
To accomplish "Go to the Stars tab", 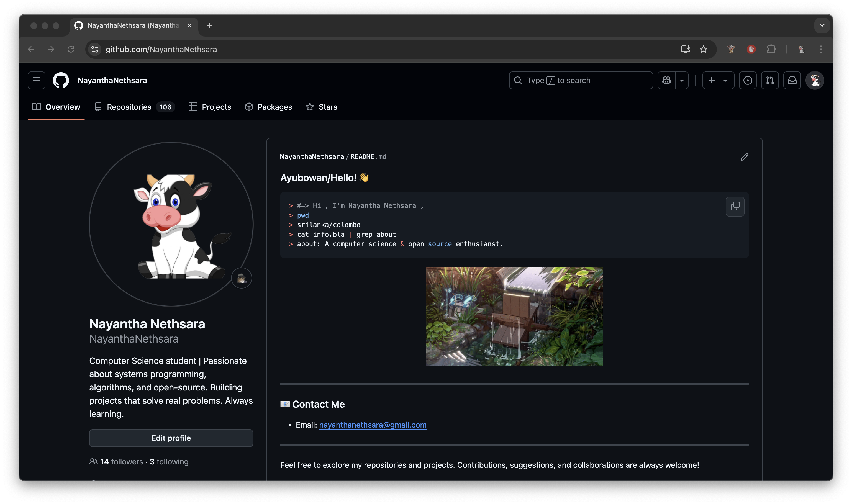I will (x=321, y=107).
